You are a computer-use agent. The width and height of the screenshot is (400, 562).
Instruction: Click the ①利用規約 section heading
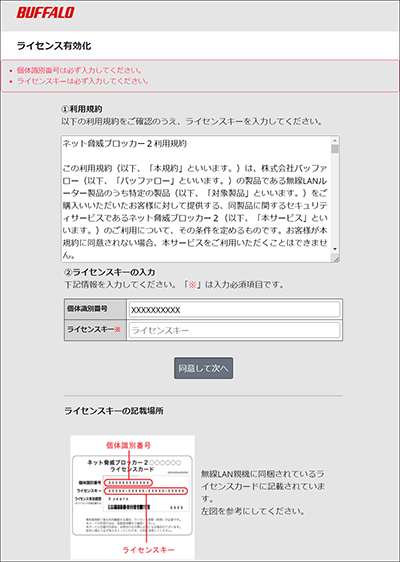(x=82, y=109)
